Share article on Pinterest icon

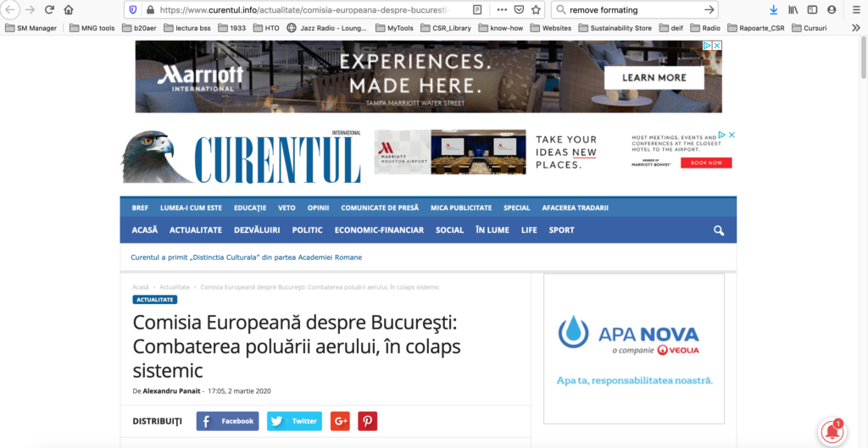[368, 421]
